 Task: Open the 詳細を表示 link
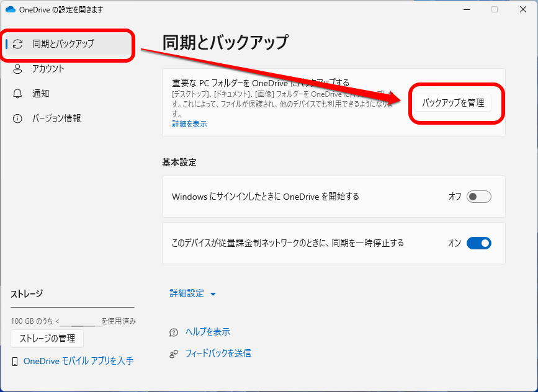[x=189, y=124]
